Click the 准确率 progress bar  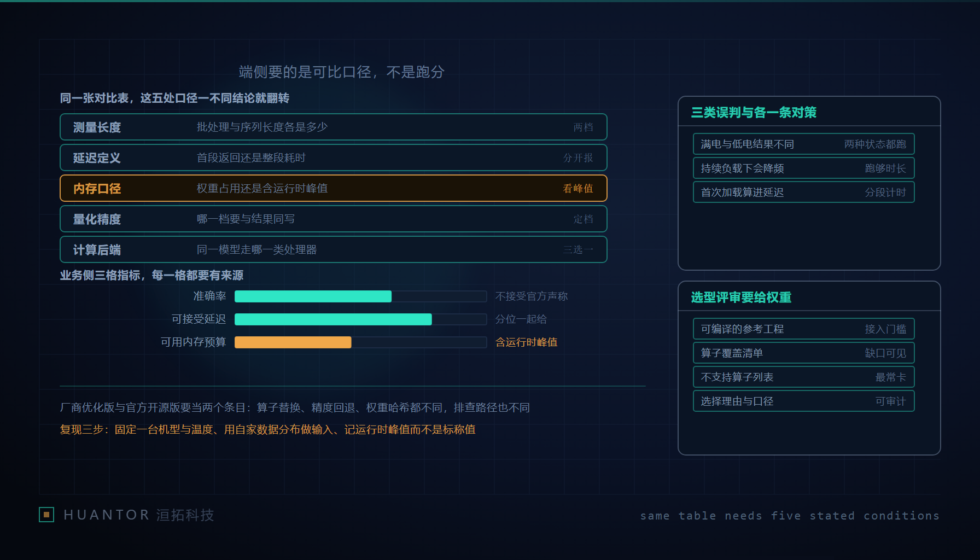coord(360,296)
